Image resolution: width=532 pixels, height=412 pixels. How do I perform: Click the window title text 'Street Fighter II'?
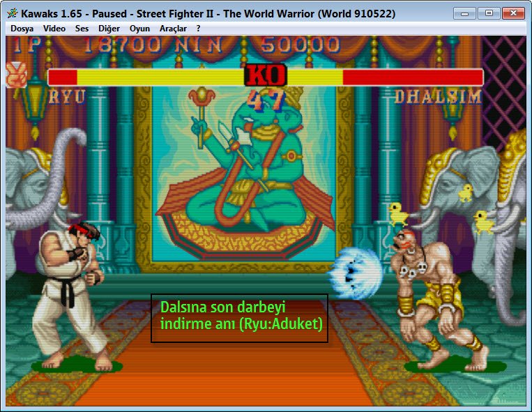click(x=175, y=13)
